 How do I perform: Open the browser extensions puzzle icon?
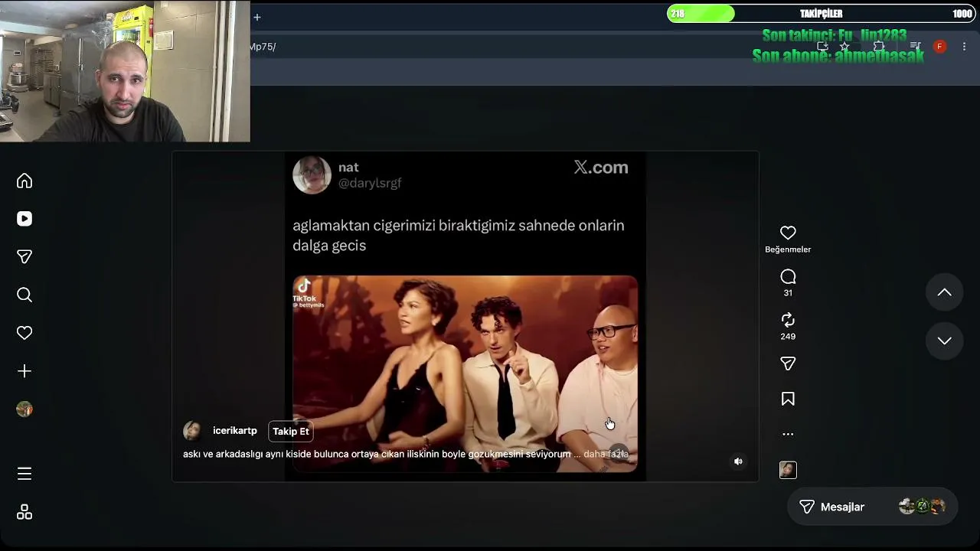point(879,47)
